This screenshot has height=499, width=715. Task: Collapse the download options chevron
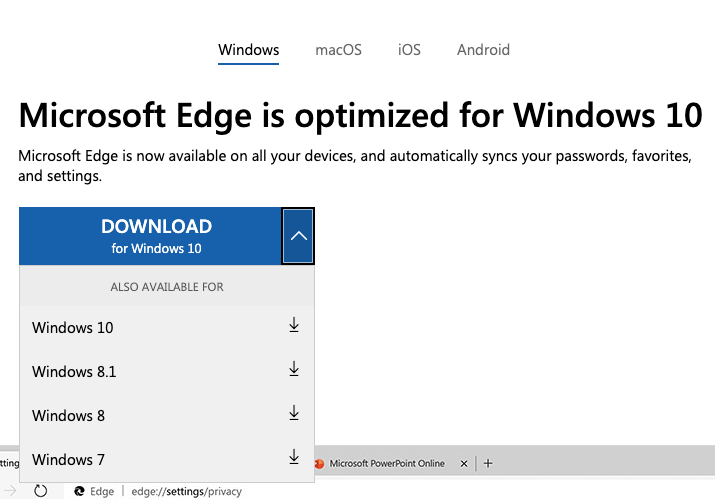point(298,236)
